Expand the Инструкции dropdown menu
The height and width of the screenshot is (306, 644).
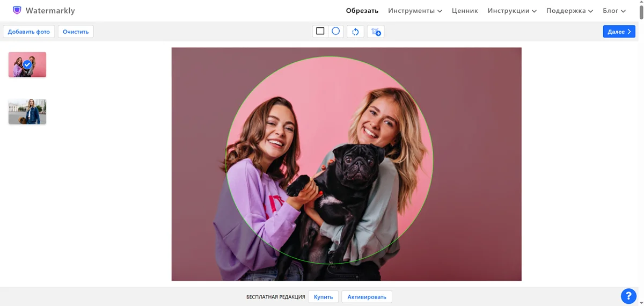[512, 11]
